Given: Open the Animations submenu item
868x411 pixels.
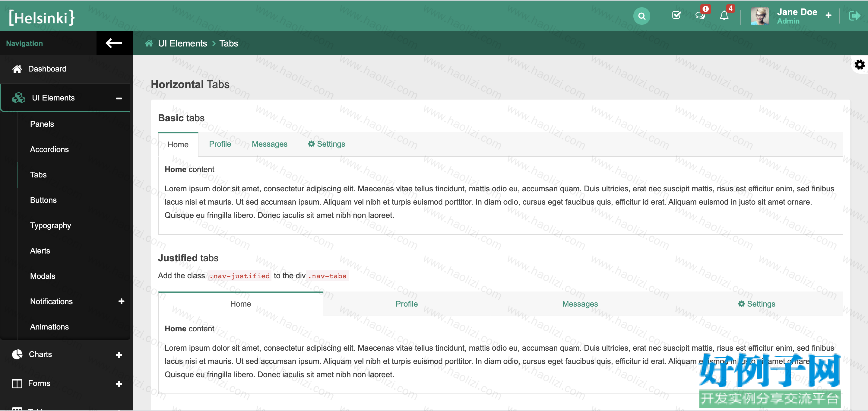Looking at the screenshot, I should (49, 327).
